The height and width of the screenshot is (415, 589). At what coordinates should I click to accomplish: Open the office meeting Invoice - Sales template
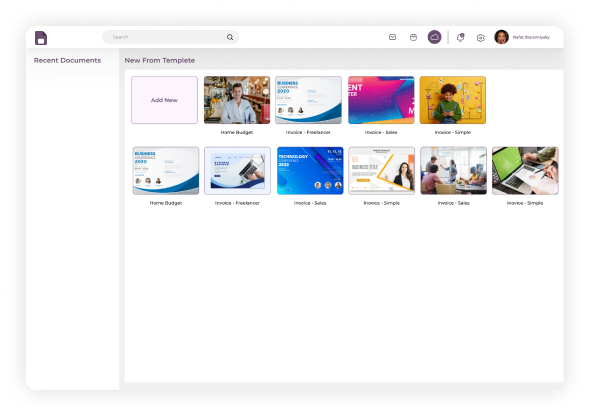pyautogui.click(x=453, y=171)
